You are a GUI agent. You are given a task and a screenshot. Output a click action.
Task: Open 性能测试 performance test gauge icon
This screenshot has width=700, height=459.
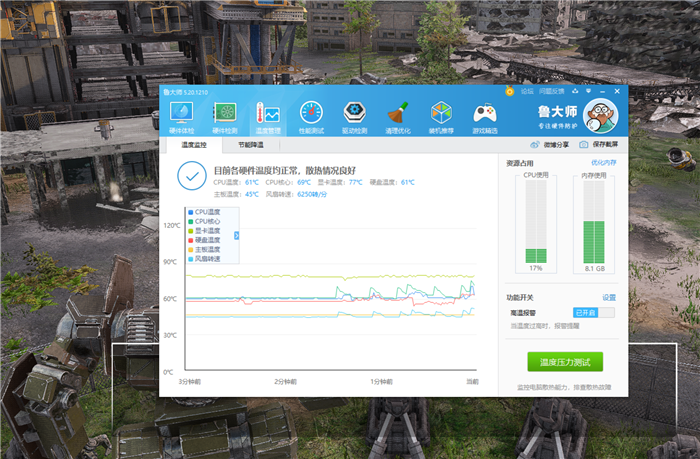[311, 117]
